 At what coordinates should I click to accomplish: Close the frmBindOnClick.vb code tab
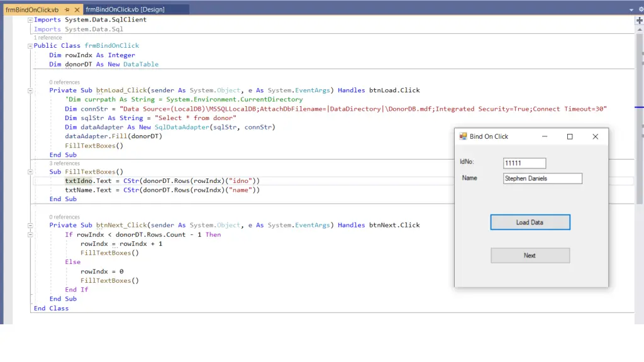point(77,9)
